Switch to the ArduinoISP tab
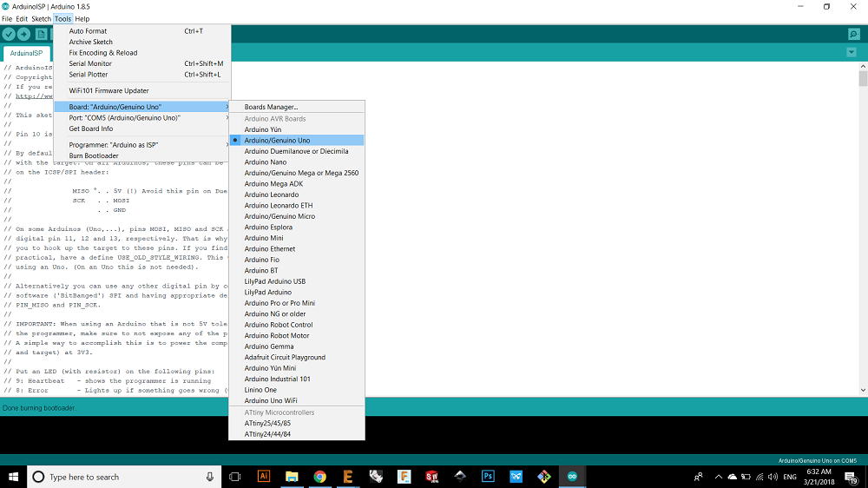This screenshot has width=868, height=488. [x=26, y=53]
